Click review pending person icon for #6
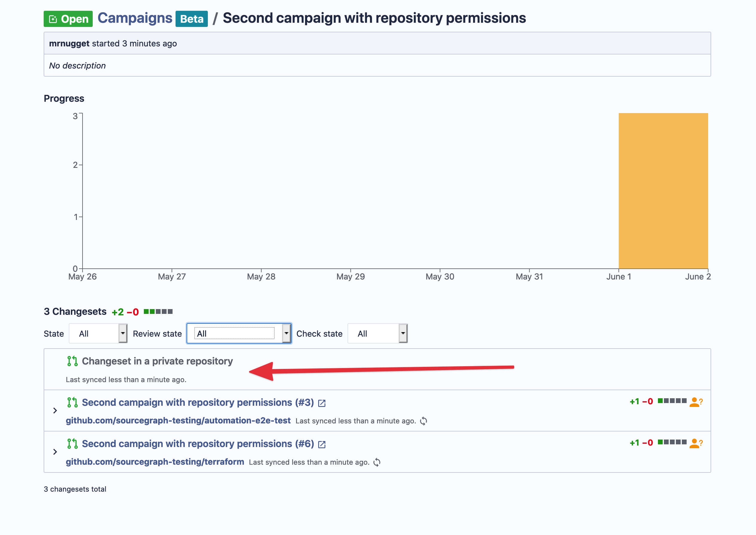The height and width of the screenshot is (535, 756). click(695, 443)
